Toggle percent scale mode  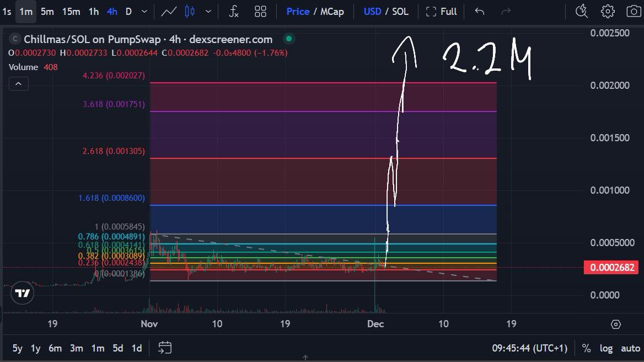point(586,348)
